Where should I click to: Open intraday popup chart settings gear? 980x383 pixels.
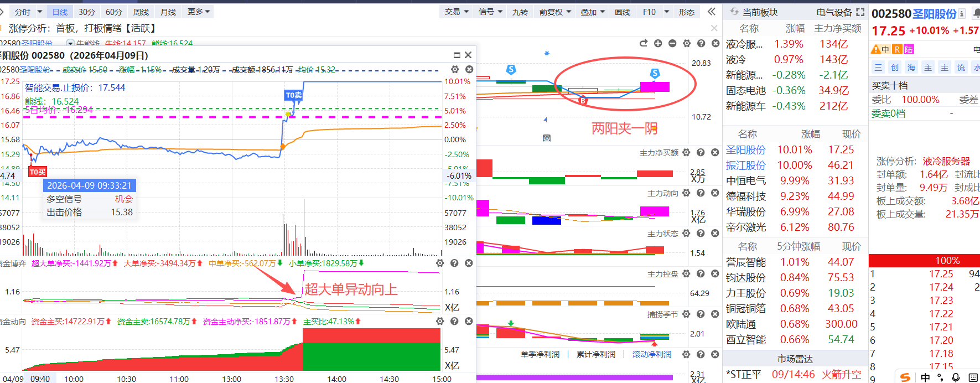[x=455, y=69]
